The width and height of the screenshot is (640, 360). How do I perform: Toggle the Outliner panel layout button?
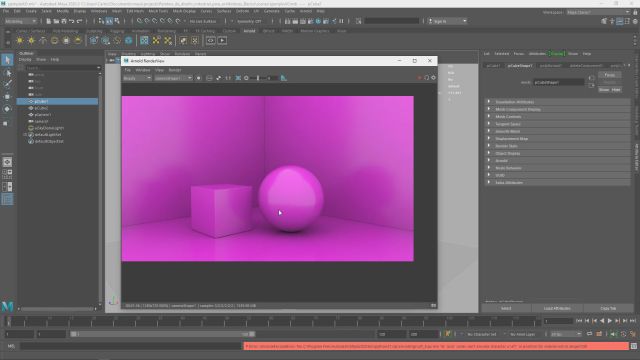(7, 200)
